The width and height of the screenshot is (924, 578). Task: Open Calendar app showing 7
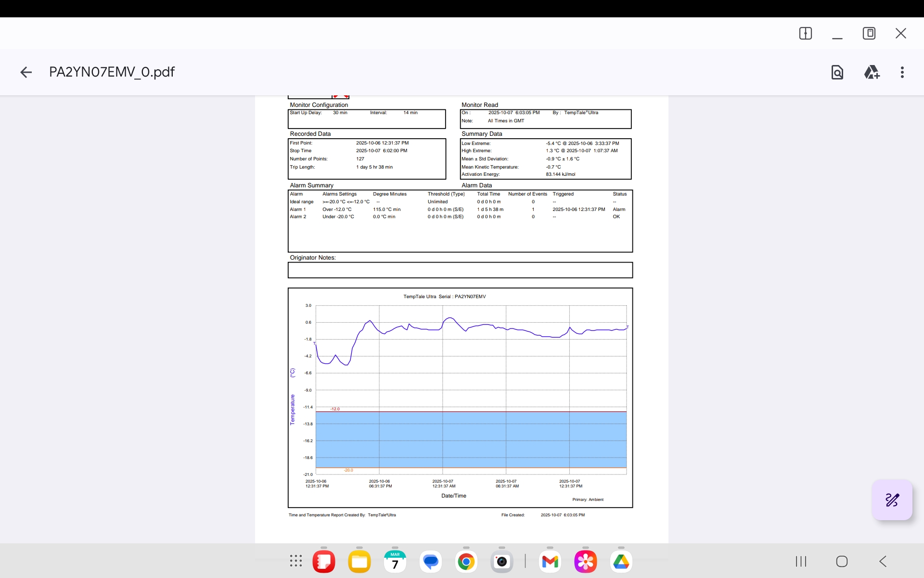395,562
